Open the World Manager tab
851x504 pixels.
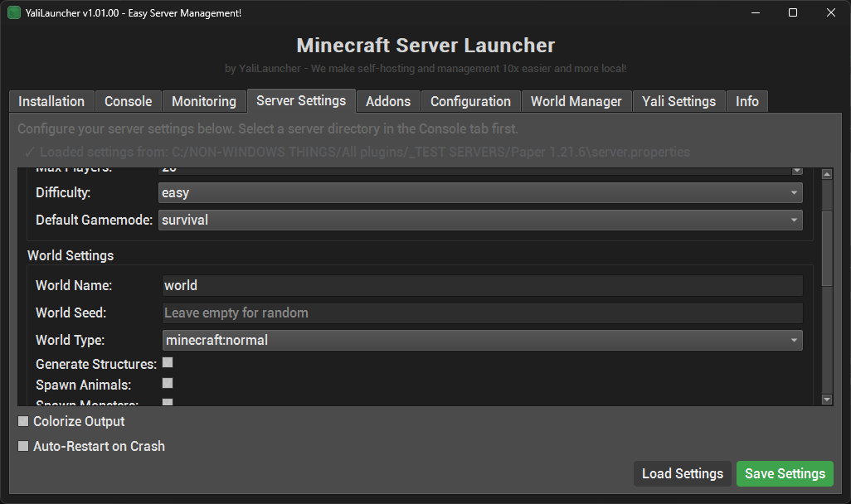576,101
